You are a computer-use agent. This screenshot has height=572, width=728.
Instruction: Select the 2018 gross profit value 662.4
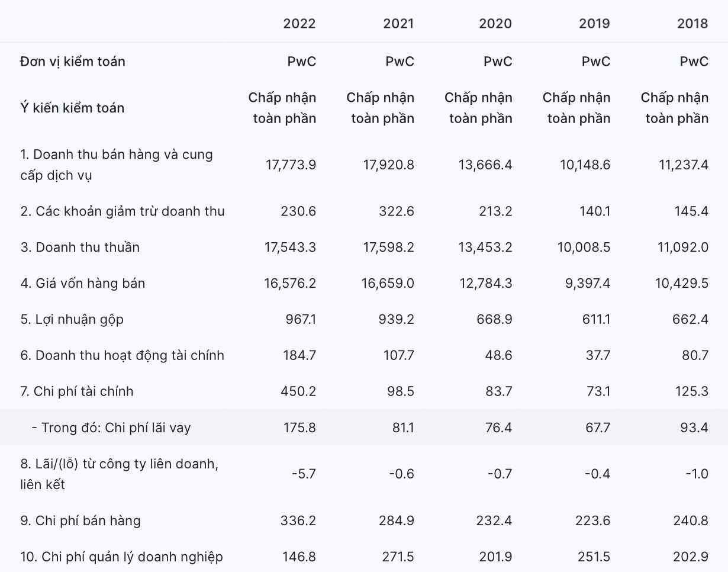point(691,320)
